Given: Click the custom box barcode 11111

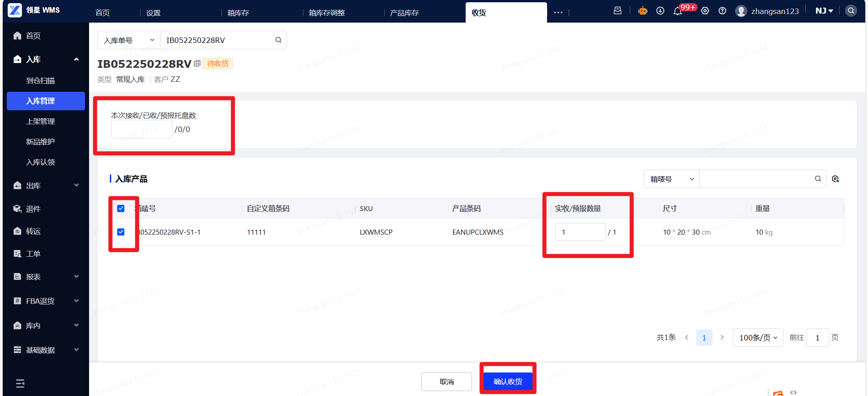Looking at the screenshot, I should pyautogui.click(x=256, y=232).
